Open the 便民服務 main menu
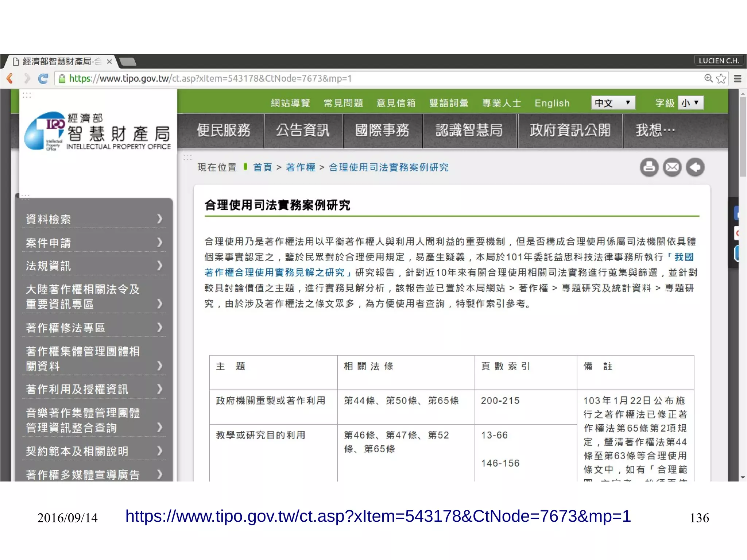This screenshot has width=747, height=560. click(x=223, y=130)
